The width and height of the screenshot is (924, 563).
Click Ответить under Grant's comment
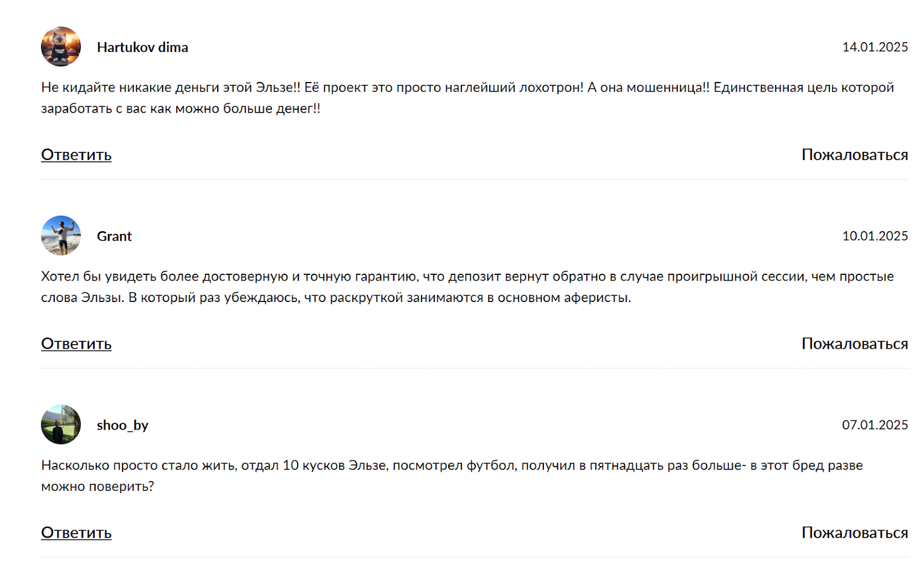(x=76, y=344)
